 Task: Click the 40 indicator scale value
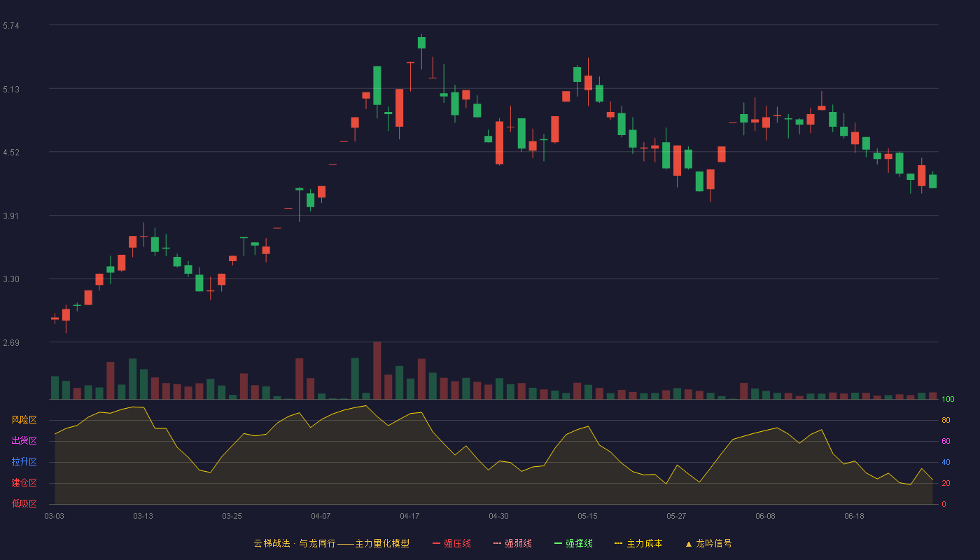pos(946,462)
